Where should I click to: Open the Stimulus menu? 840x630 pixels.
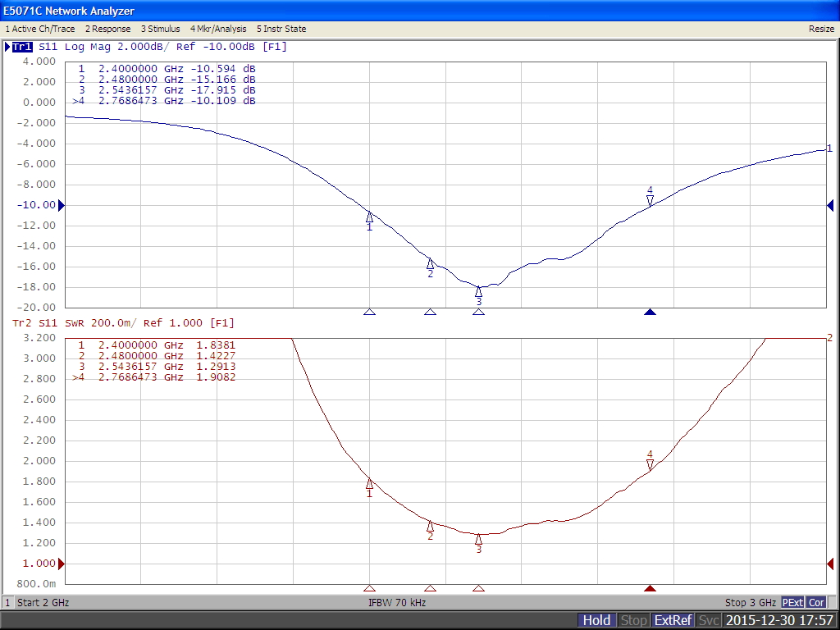(x=160, y=29)
